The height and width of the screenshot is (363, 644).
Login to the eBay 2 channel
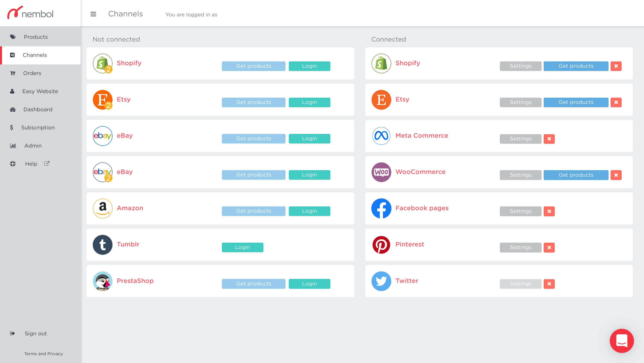(x=309, y=175)
